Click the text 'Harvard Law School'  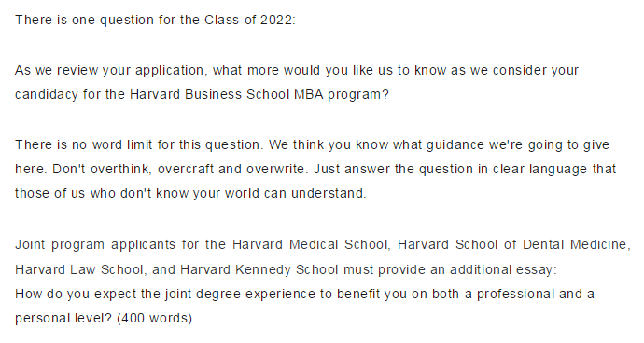pos(79,269)
